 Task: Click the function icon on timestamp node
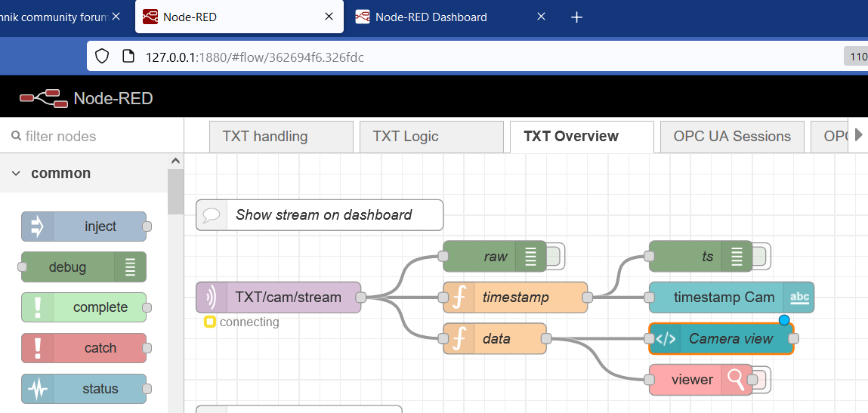[x=459, y=297]
